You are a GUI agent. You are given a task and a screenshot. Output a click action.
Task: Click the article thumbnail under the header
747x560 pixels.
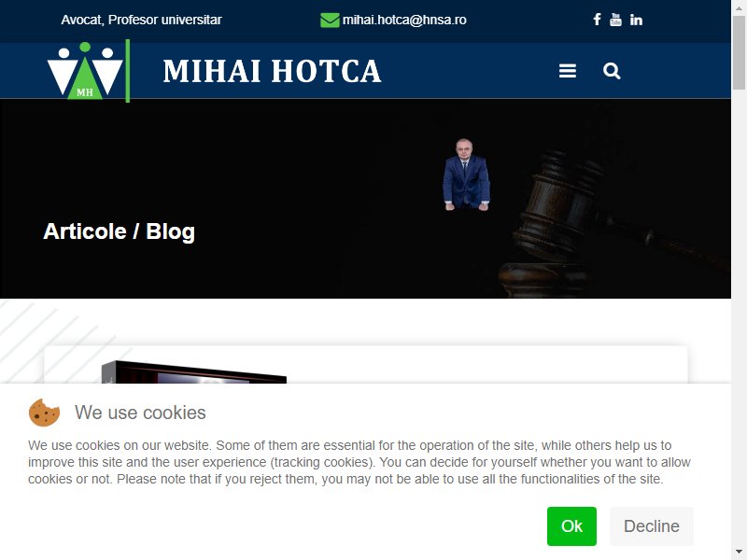tap(194, 371)
